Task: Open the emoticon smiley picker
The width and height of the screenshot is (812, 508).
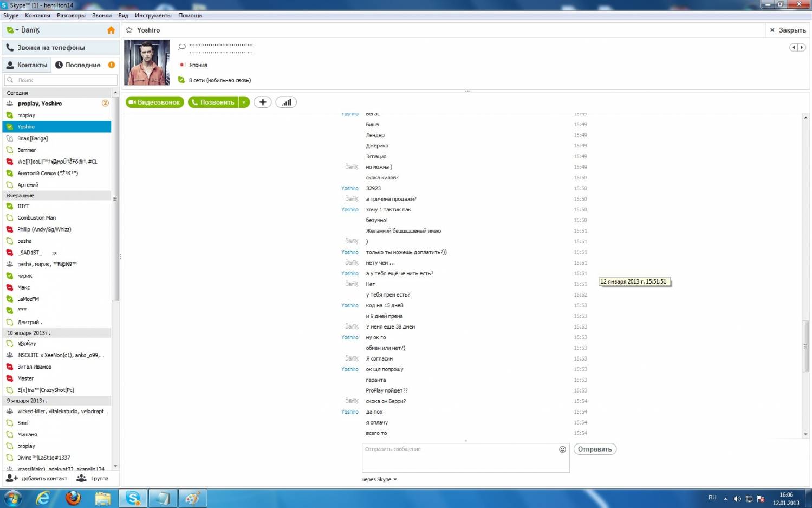Action: pos(562,449)
